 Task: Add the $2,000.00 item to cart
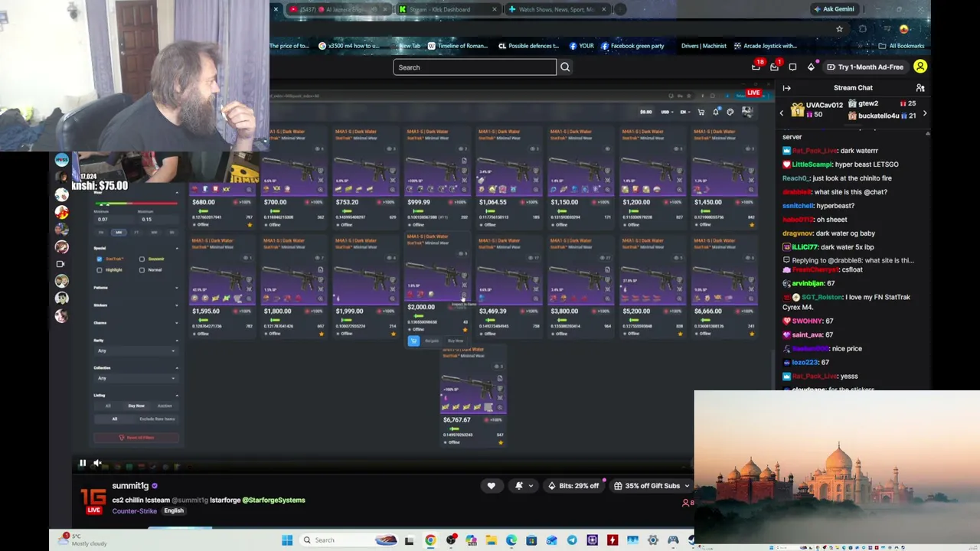coord(413,341)
